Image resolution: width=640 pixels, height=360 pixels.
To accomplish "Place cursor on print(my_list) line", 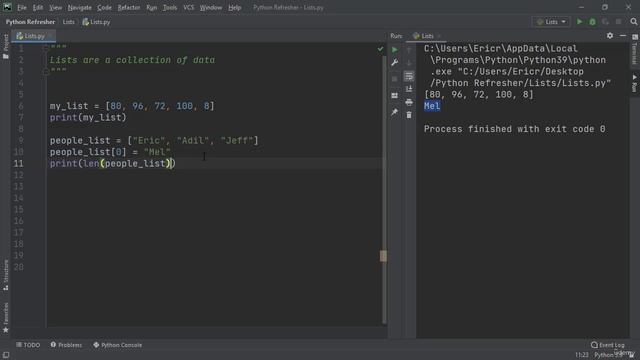I will (x=88, y=118).
